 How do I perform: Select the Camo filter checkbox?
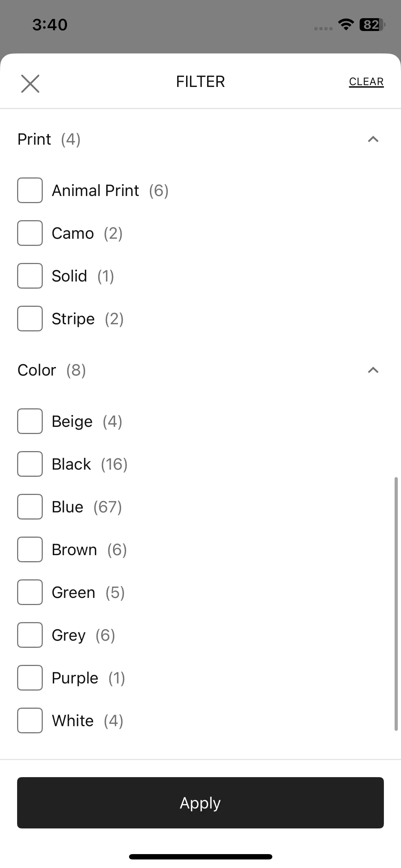[x=30, y=233]
